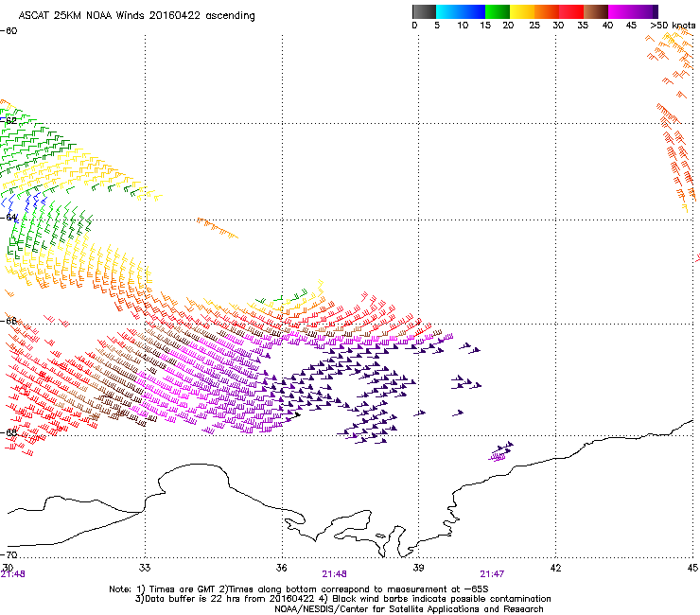Viewport: 700px width, 615px height.
Task: Click the longitude label '45'
Action: (x=692, y=568)
